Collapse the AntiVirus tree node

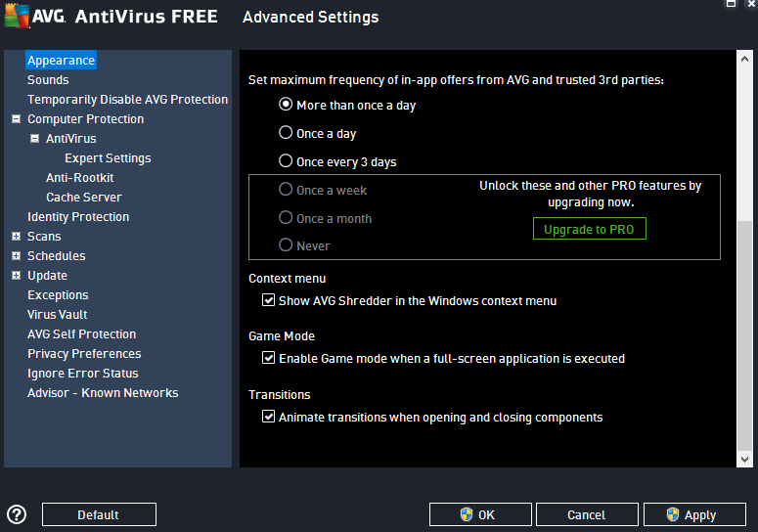(x=35, y=139)
